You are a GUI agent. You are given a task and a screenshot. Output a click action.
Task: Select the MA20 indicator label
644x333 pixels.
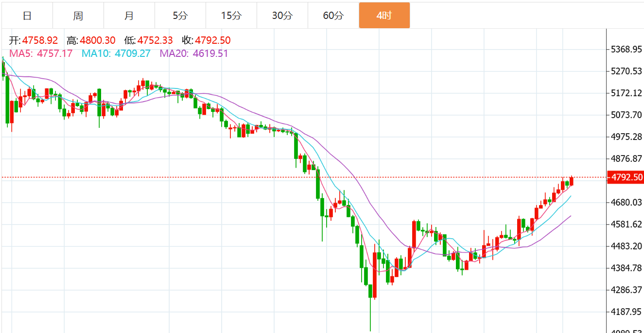pos(194,53)
